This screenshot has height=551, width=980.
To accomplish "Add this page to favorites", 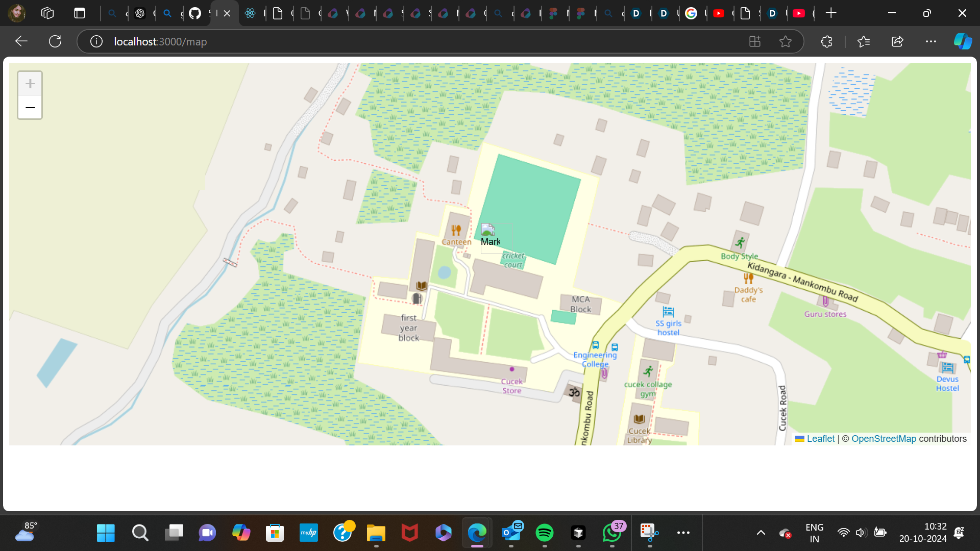I will (786, 41).
